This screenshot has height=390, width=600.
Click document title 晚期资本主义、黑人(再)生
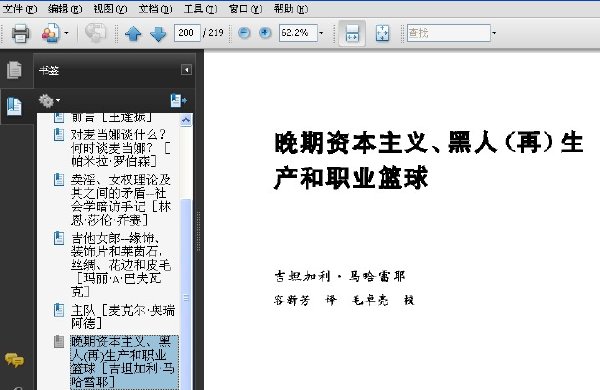tap(429, 143)
